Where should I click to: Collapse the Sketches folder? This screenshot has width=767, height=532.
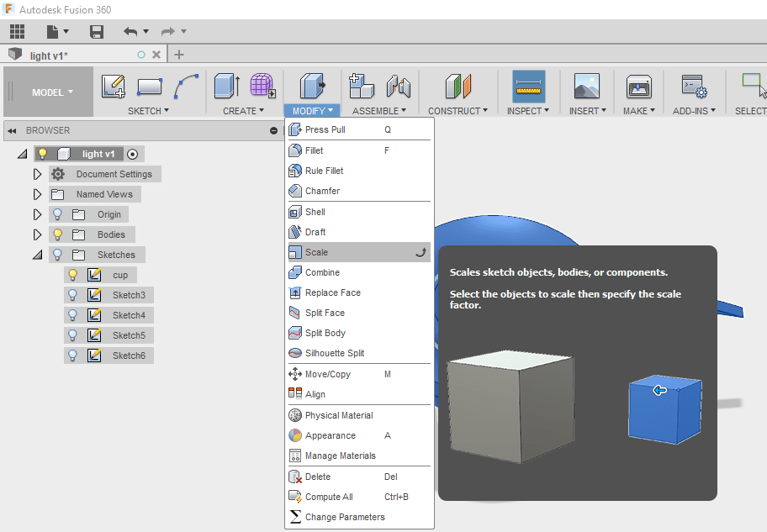38,255
